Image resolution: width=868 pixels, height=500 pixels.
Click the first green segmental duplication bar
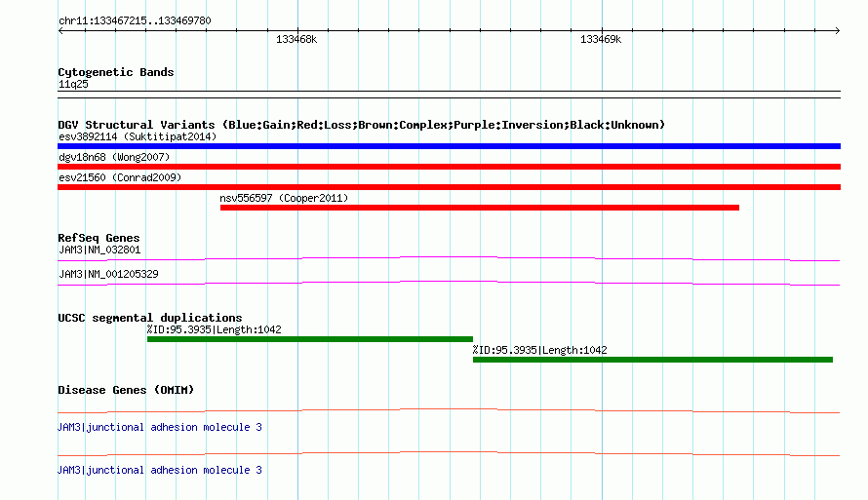click(310, 339)
